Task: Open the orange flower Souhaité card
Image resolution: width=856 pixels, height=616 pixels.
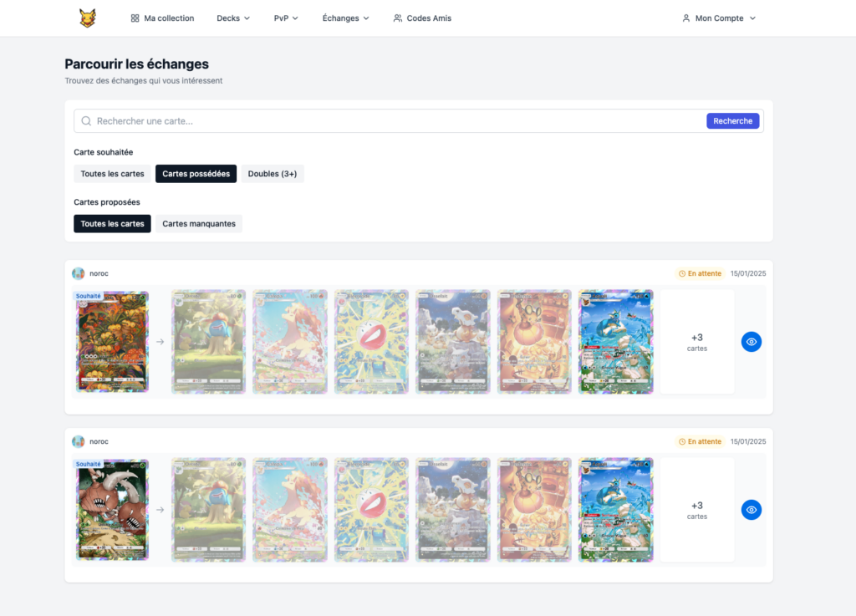Action: [112, 342]
